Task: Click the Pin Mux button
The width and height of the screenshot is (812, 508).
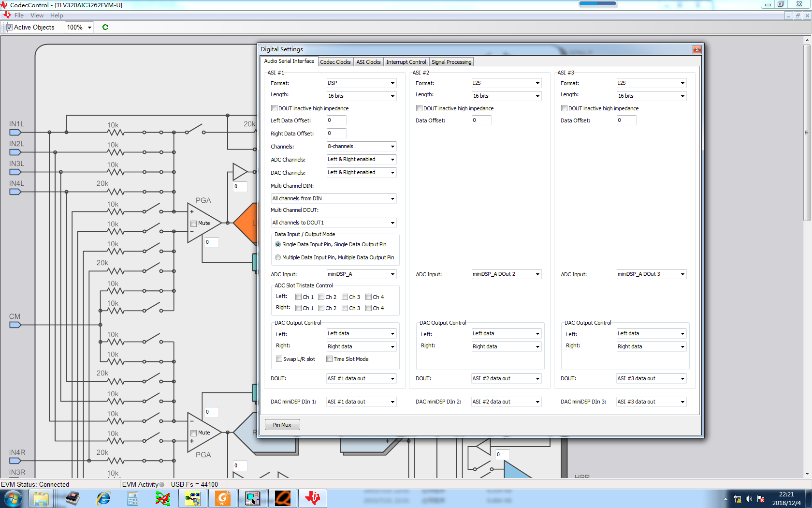Action: [282, 425]
